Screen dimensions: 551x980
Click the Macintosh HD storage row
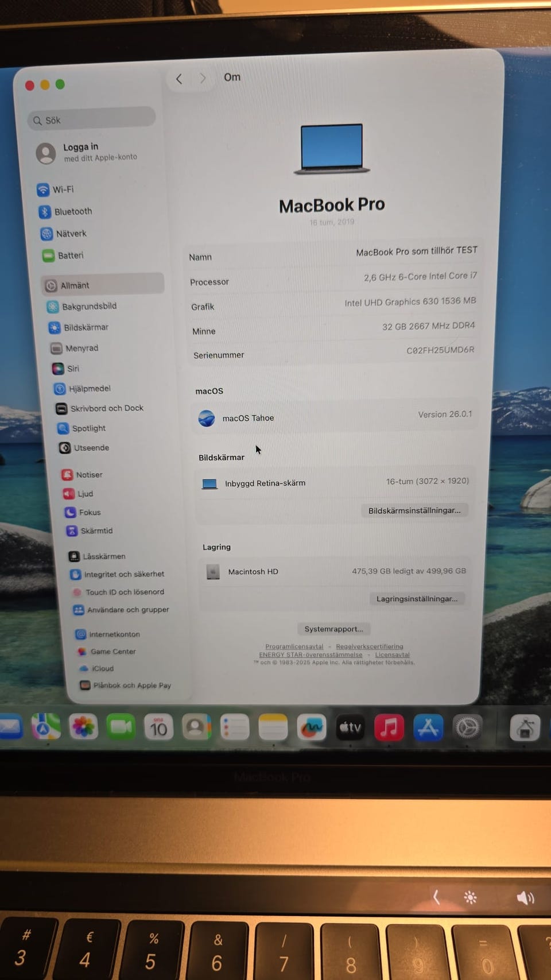[336, 571]
